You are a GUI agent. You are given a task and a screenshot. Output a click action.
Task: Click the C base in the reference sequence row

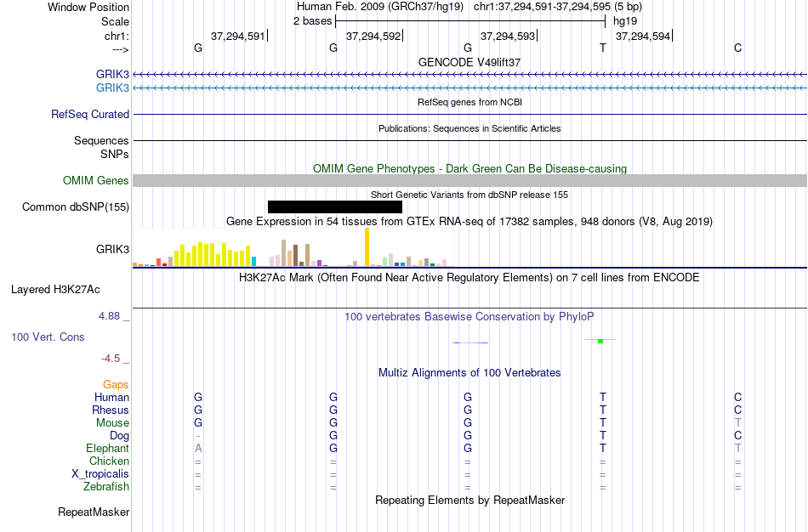tap(738, 48)
